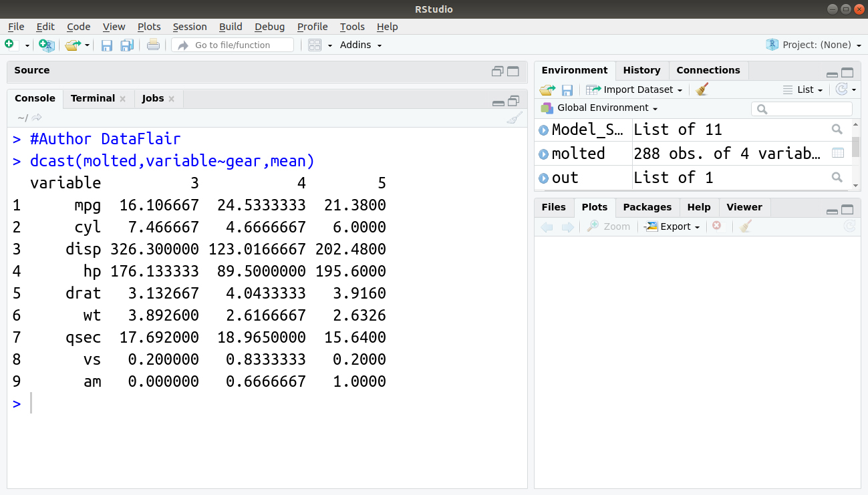Open the Global Environment dropdown
Image resolution: width=868 pixels, height=495 pixels.
pyautogui.click(x=600, y=108)
